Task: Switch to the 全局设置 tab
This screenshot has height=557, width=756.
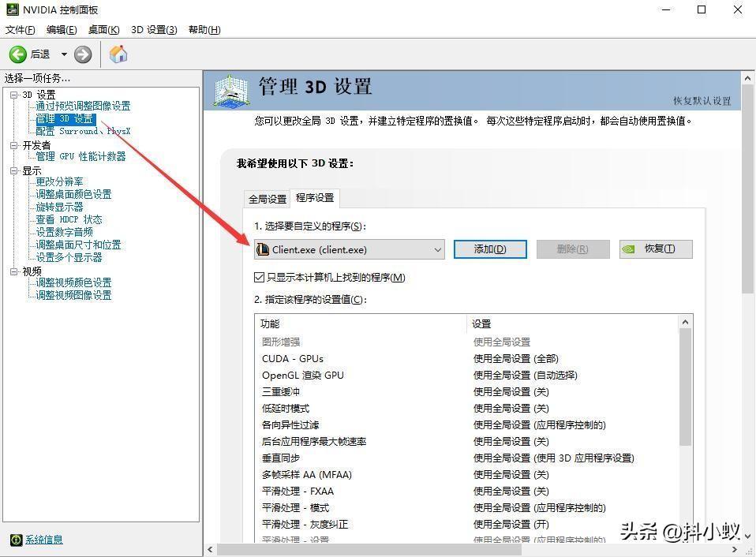Action: click(268, 199)
